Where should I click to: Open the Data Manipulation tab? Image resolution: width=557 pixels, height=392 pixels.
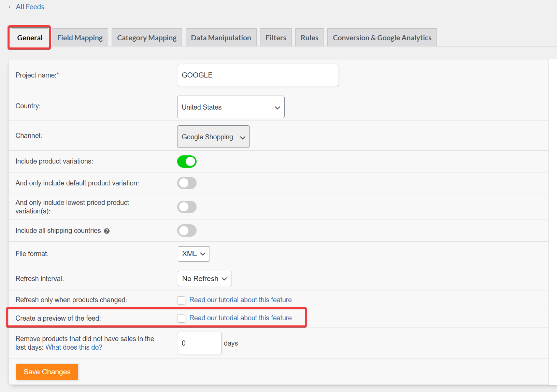tap(221, 38)
